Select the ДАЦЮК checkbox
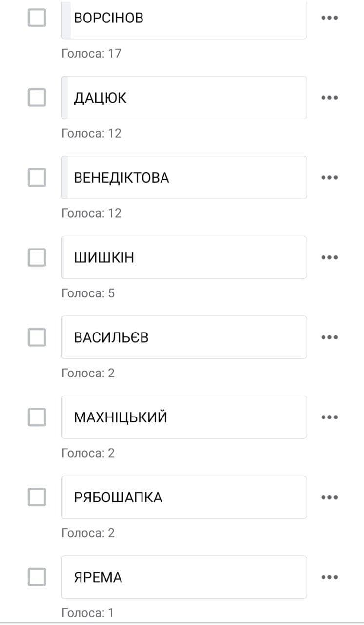This screenshot has width=364, height=625. (36, 97)
